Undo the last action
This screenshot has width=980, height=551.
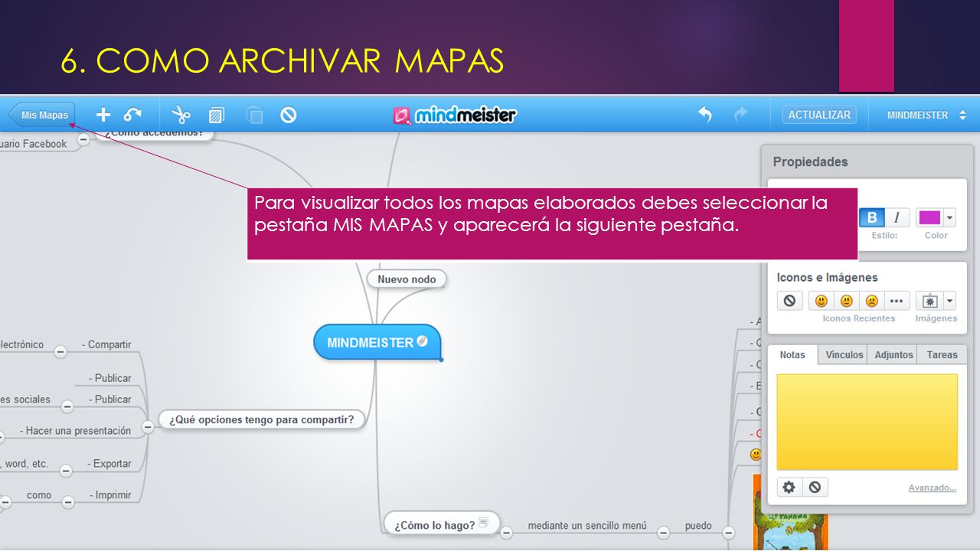click(x=704, y=115)
